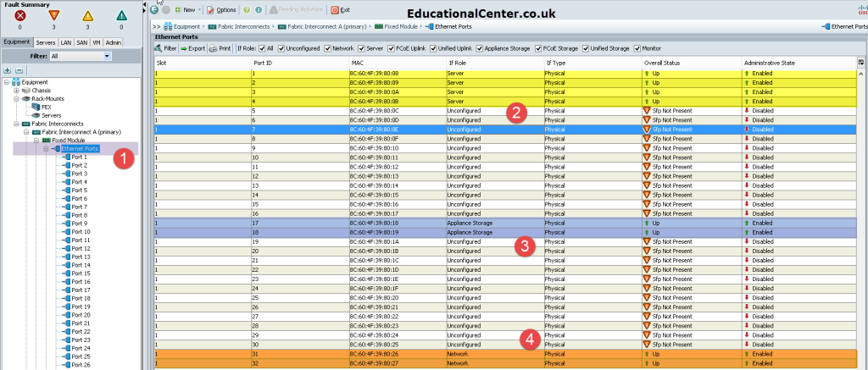
Task: Collapse Fabric Interconnect A (primary) node
Action: 26,132
